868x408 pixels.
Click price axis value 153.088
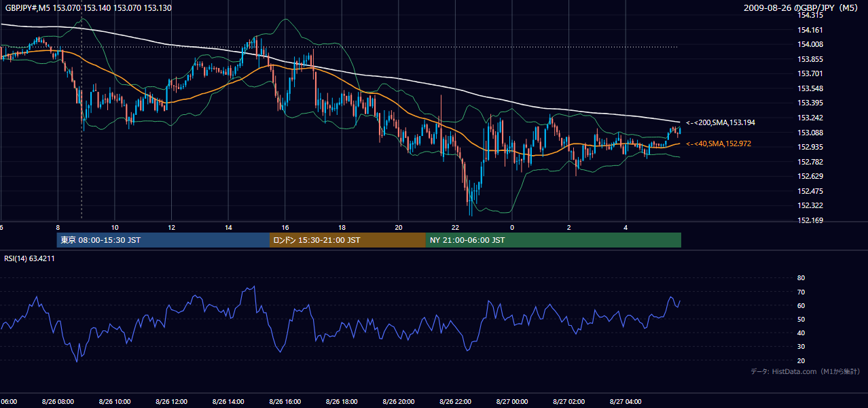[x=810, y=133]
